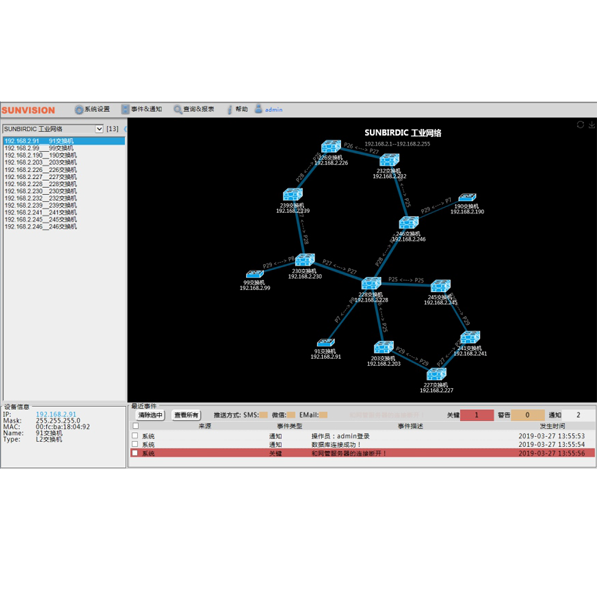Click the 发生时间 column header
This screenshot has height=600, width=600.
coord(552,426)
